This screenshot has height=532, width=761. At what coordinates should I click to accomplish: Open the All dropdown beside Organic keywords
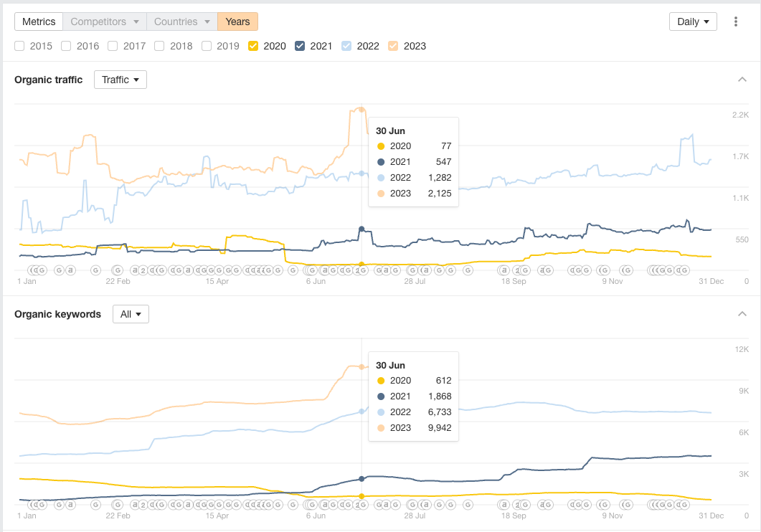pyautogui.click(x=131, y=314)
